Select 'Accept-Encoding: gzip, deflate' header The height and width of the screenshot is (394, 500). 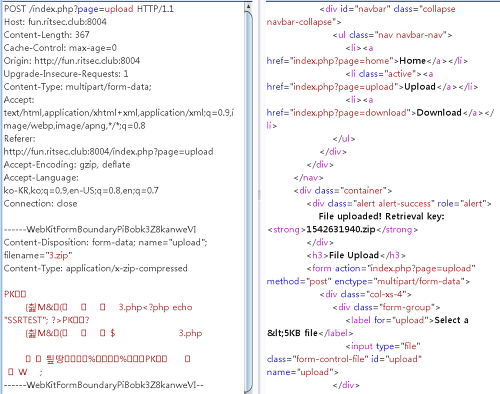click(x=67, y=165)
